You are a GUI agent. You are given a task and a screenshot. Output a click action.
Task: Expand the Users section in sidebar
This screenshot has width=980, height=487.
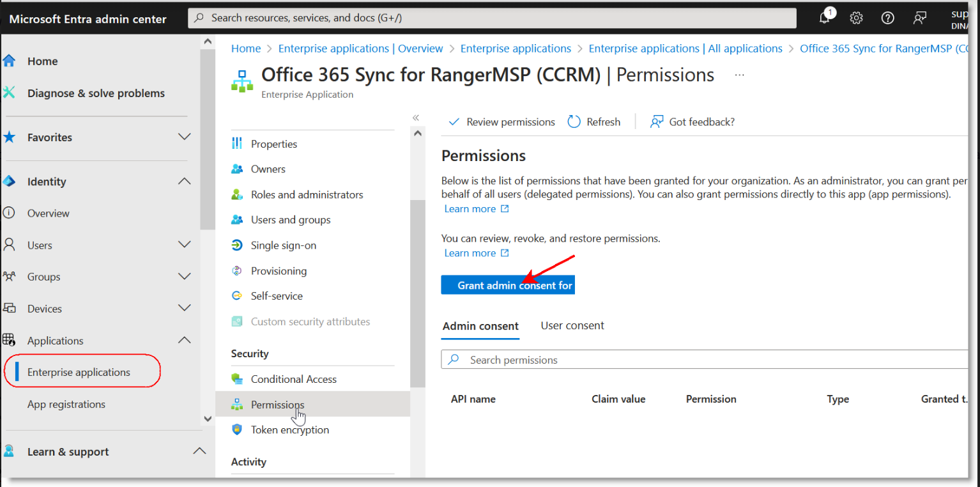184,245
